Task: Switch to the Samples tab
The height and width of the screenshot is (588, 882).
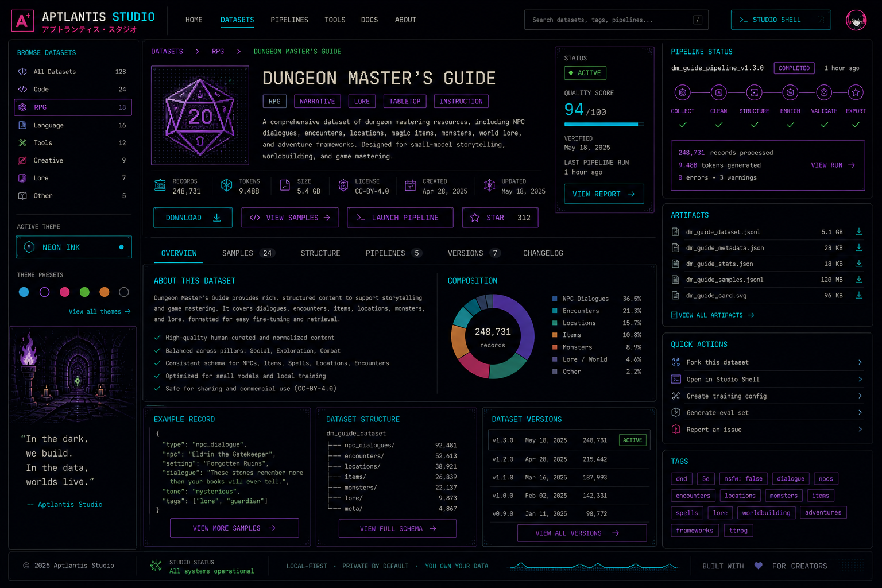Action: 247,253
